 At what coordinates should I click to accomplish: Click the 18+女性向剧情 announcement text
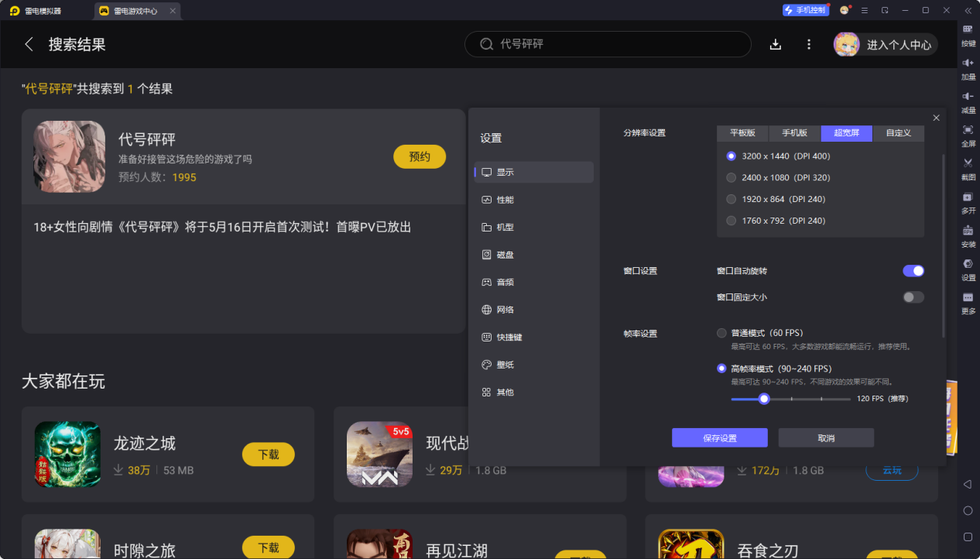pos(222,227)
